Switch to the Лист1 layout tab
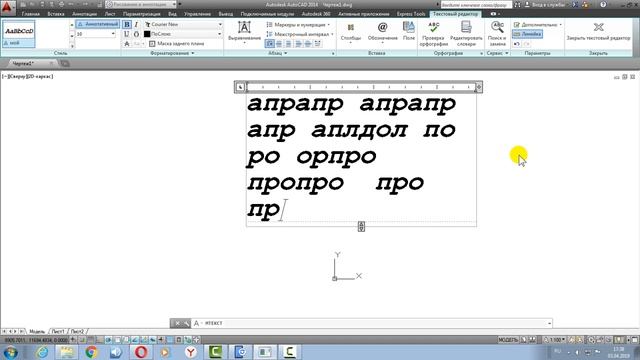Viewport: 640px width, 360px height. point(58,331)
